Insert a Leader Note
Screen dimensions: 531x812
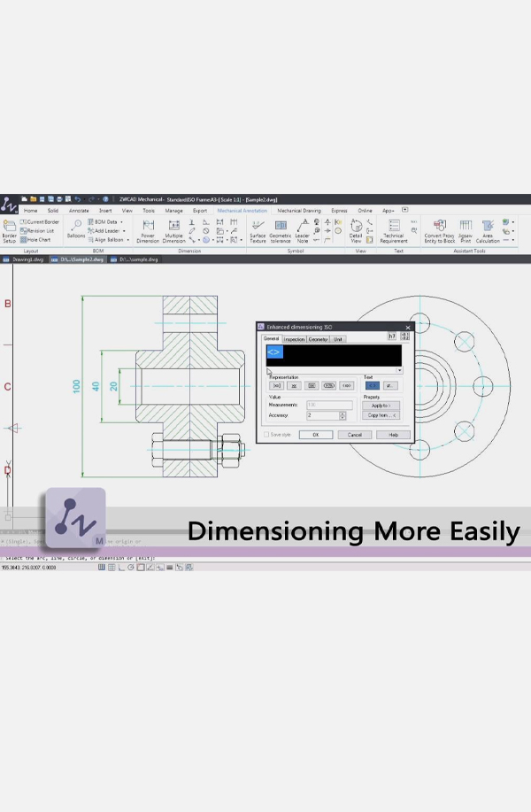tap(303, 231)
